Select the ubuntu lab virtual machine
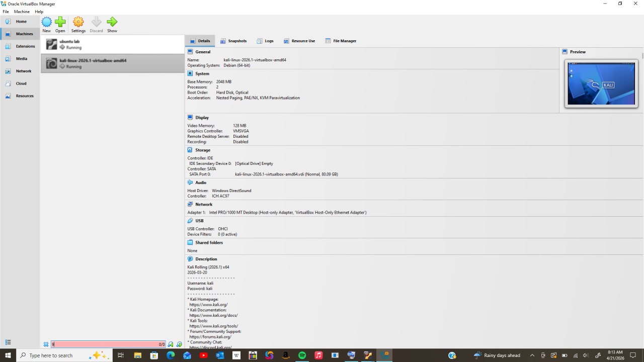 click(x=112, y=44)
